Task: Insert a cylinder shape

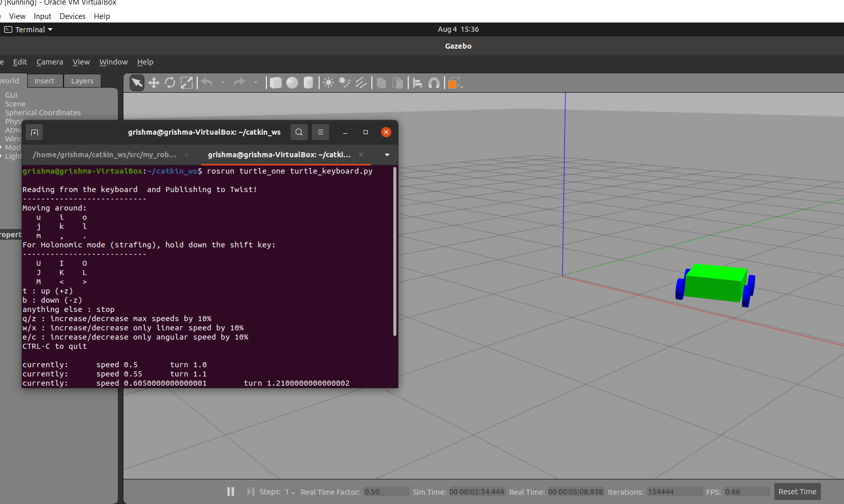Action: [308, 82]
